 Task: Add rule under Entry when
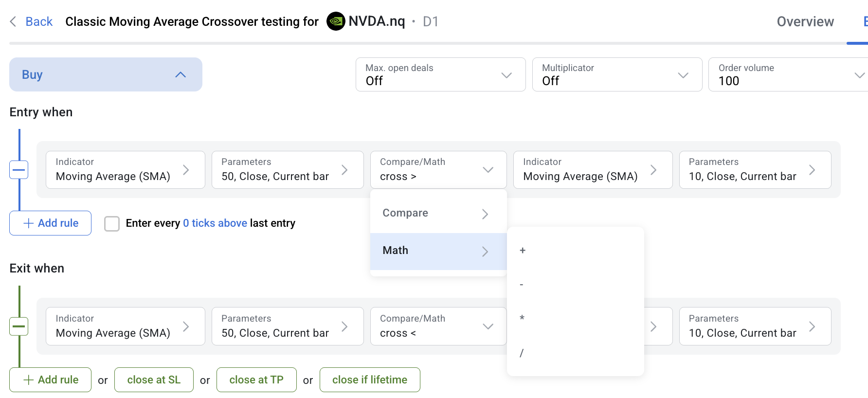coord(51,223)
